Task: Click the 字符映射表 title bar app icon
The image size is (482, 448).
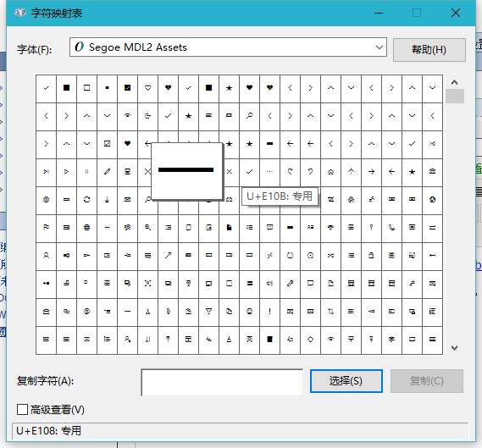Action: click(19, 13)
